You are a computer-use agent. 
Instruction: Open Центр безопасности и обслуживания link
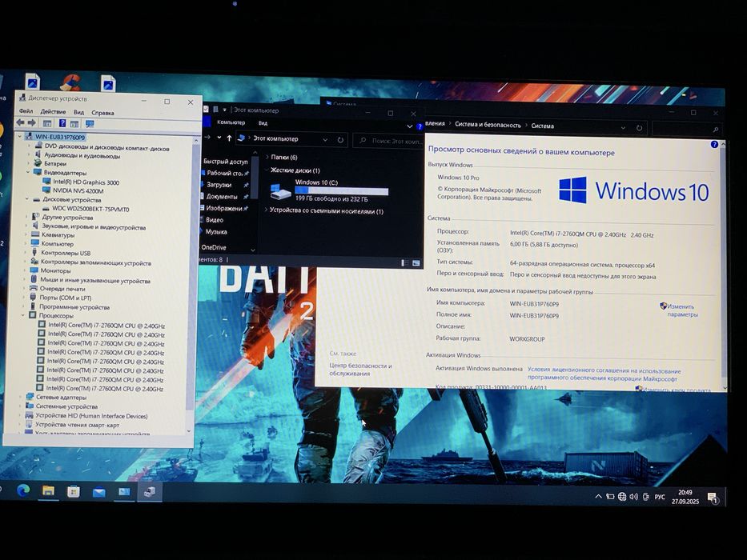point(360,369)
